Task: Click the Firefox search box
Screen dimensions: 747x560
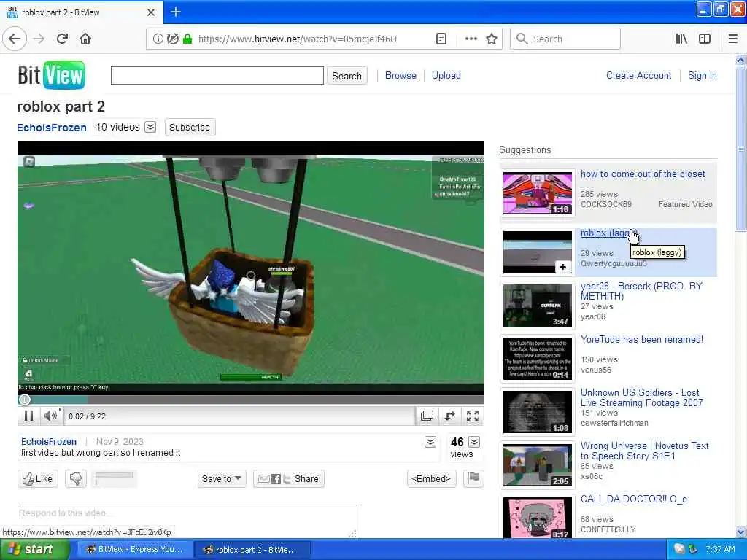Action: point(565,39)
